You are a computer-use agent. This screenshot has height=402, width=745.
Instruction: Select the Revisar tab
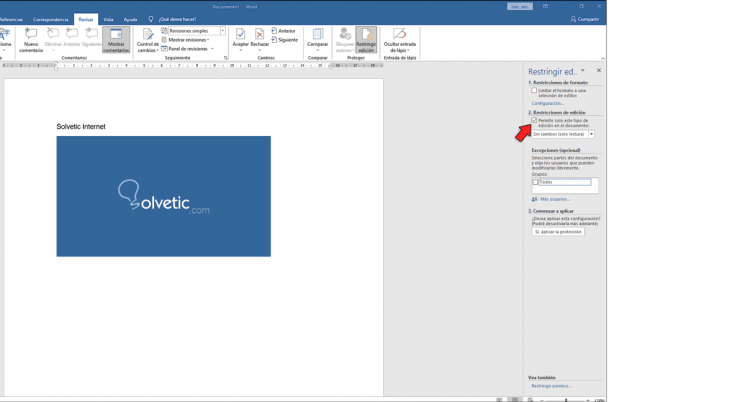(86, 19)
